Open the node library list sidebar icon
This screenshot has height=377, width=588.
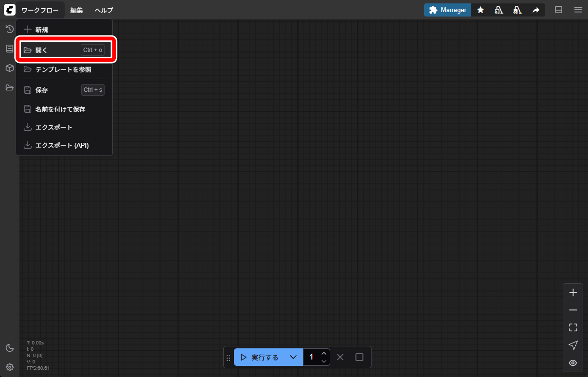point(9,49)
